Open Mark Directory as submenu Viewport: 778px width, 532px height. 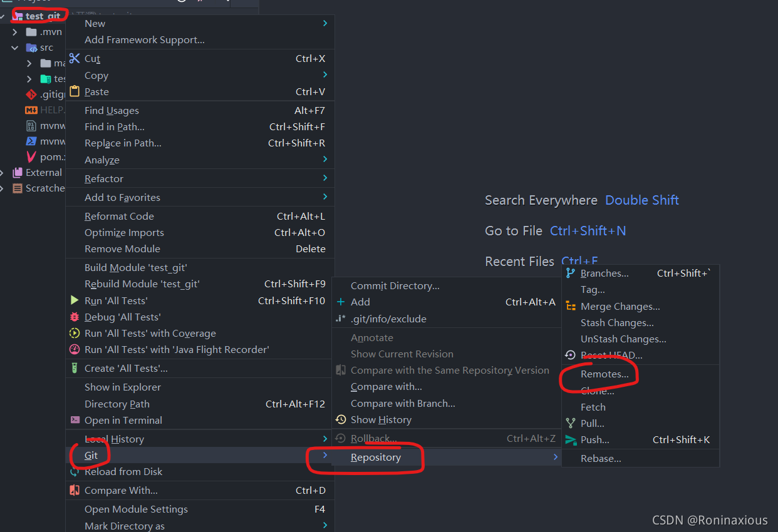pos(200,526)
